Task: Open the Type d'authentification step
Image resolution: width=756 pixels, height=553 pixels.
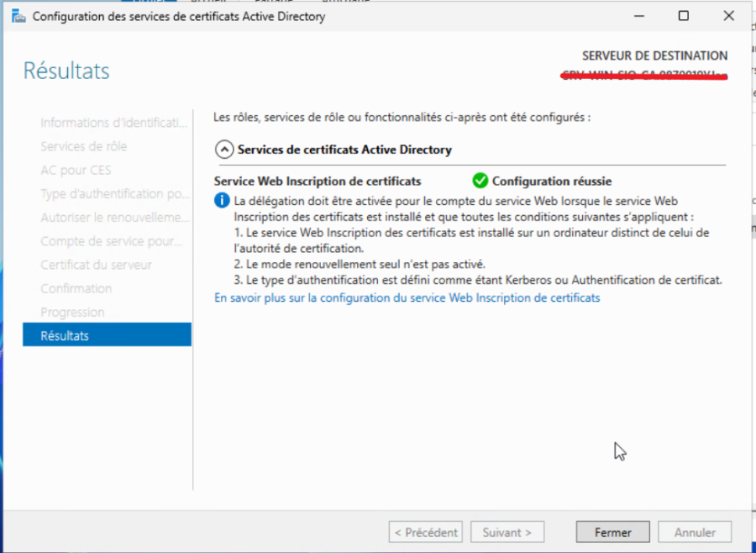Action: 115,194
